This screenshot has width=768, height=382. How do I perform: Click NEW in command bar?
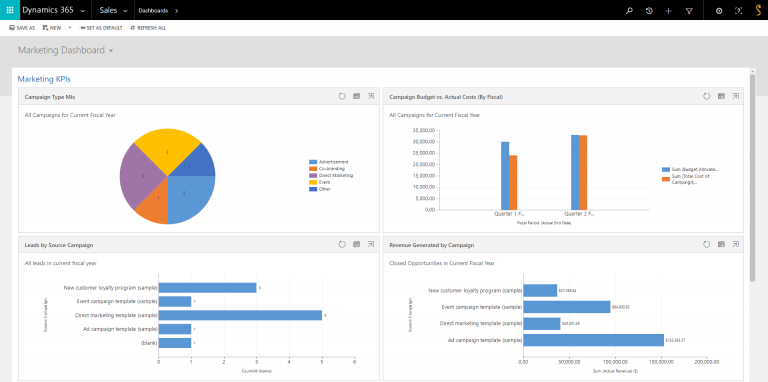(52, 28)
